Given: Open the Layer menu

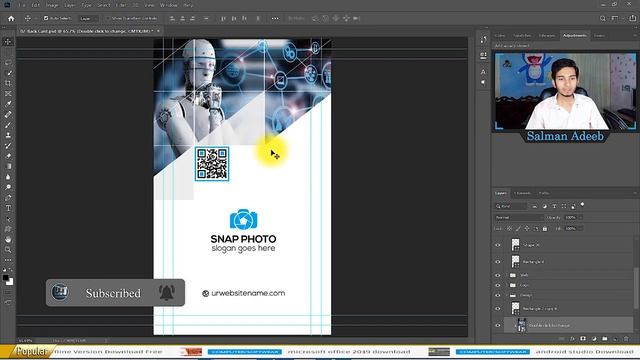Looking at the screenshot, I should [x=69, y=5].
